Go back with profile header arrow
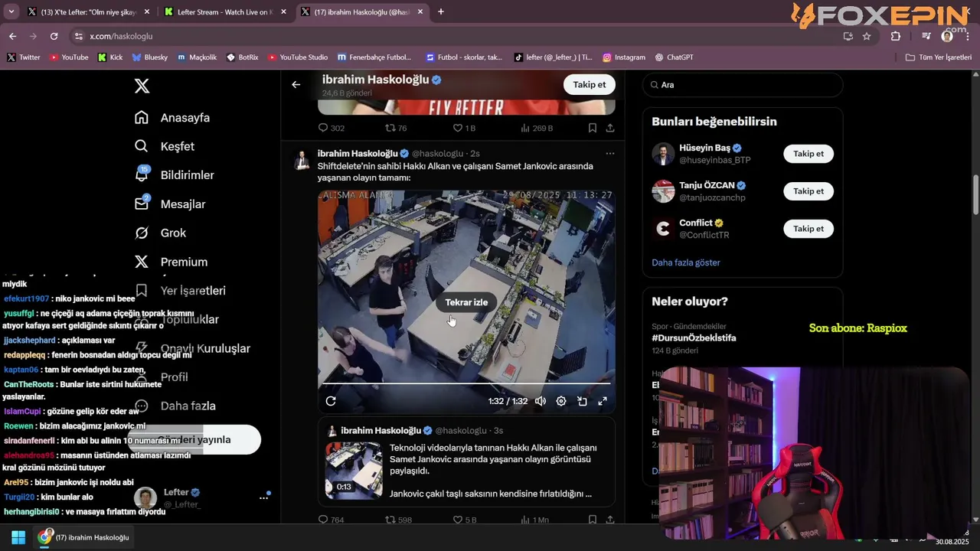980x551 pixels. (x=296, y=84)
